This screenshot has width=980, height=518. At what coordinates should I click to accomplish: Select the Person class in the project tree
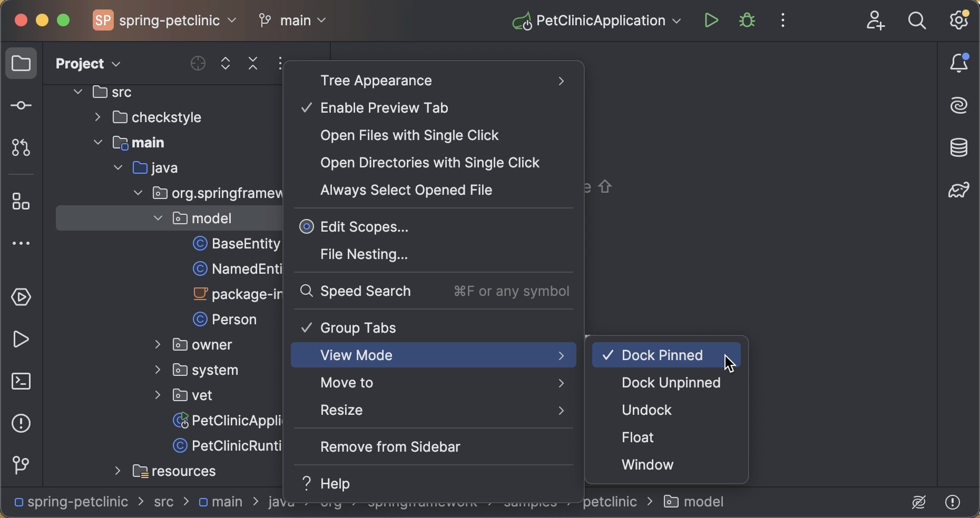pos(232,320)
